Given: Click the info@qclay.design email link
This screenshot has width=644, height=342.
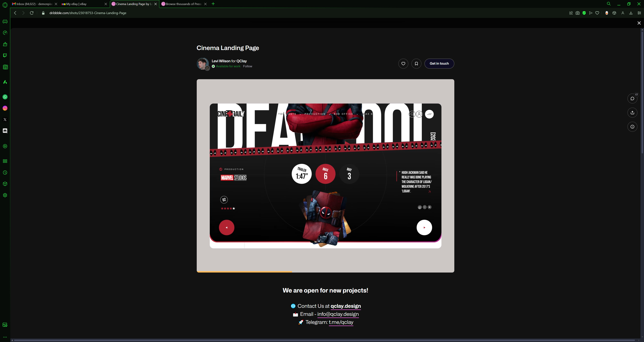Looking at the screenshot, I should coord(338,314).
